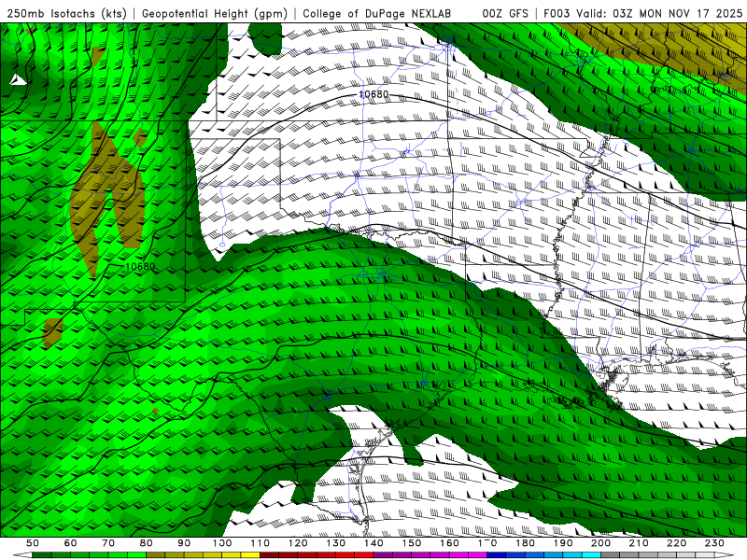Click the '180' color bar label
The height and width of the screenshot is (560, 747).
coord(525,543)
